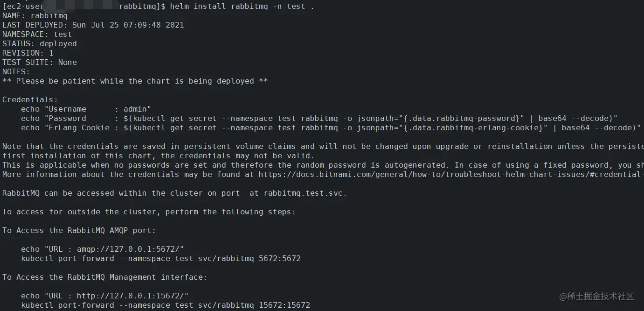This screenshot has width=644, height=311.
Task: Click the 'To Access the RabbitMQ Management interface' heading
Action: [104, 277]
